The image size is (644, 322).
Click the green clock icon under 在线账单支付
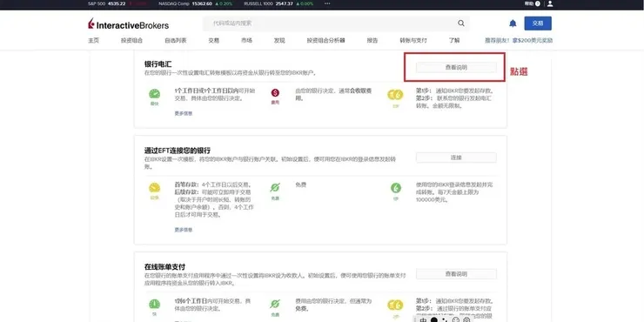coord(154,305)
